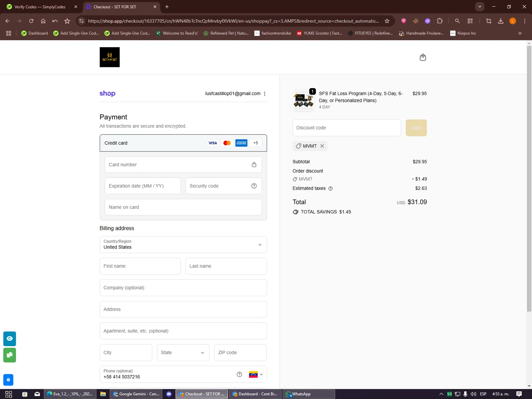Click the Company (optional) field
Screen dimensions: 532x399
183,288
